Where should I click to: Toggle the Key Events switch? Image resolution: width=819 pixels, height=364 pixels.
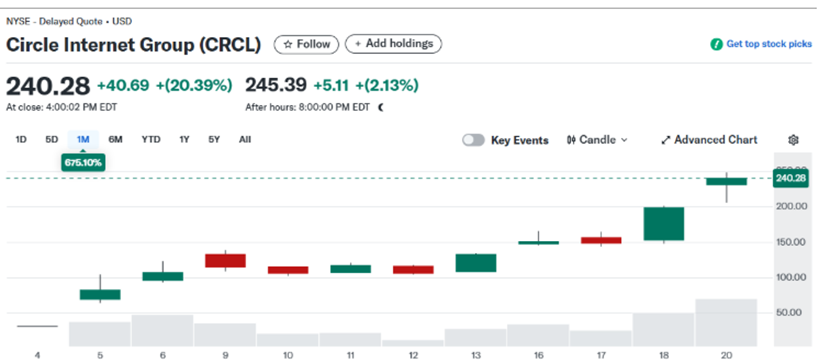tap(473, 140)
